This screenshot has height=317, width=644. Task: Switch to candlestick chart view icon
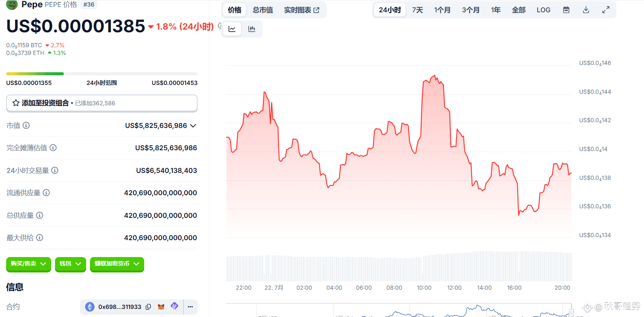[x=252, y=29]
